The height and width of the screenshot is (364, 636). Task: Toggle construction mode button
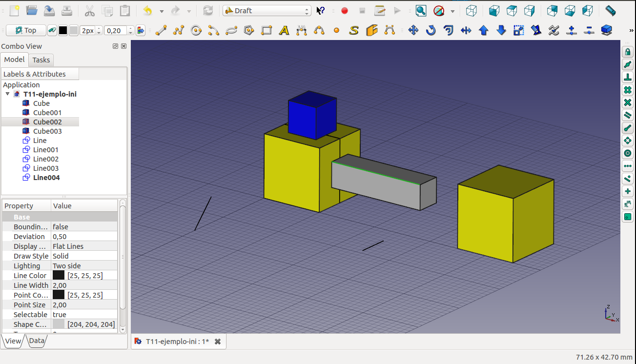[x=52, y=31]
